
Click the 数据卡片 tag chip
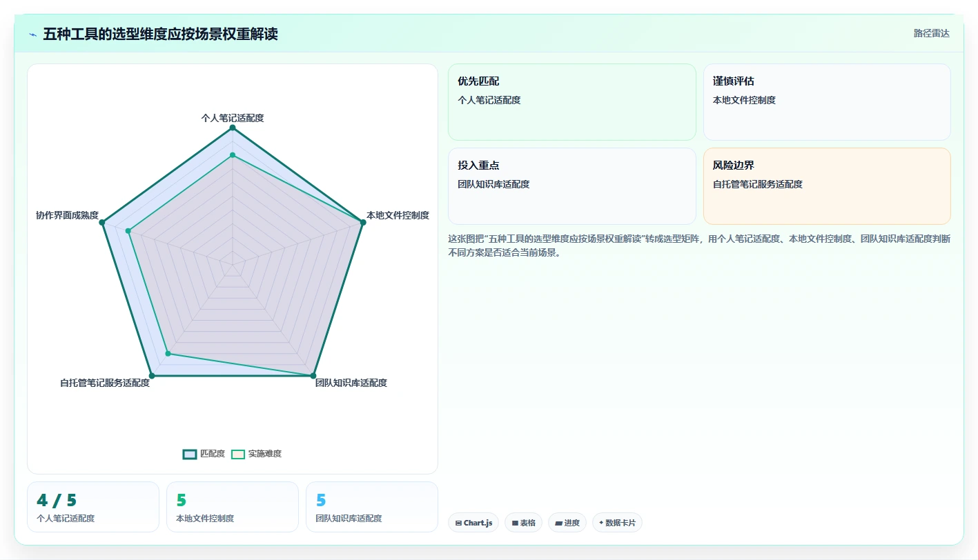[x=617, y=523]
